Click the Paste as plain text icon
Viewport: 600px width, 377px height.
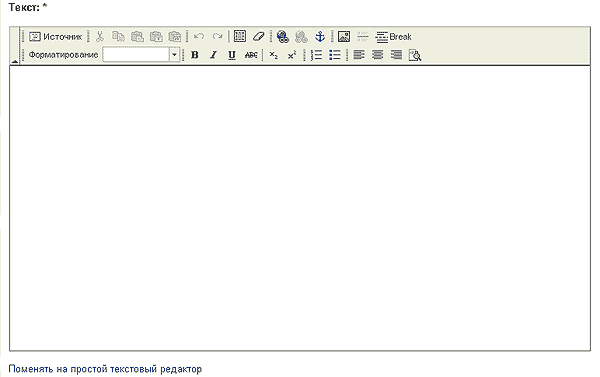point(156,37)
